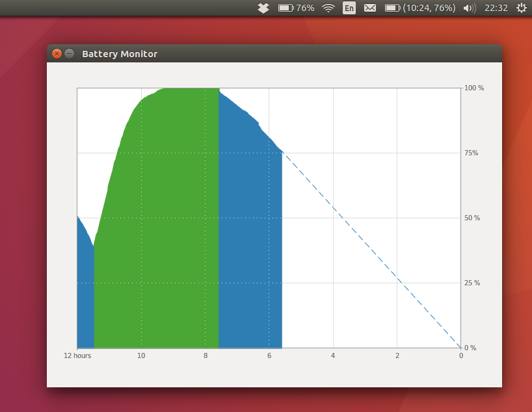This screenshot has height=412, width=532.
Task: Close the Battery Monitor window
Action: coord(57,53)
